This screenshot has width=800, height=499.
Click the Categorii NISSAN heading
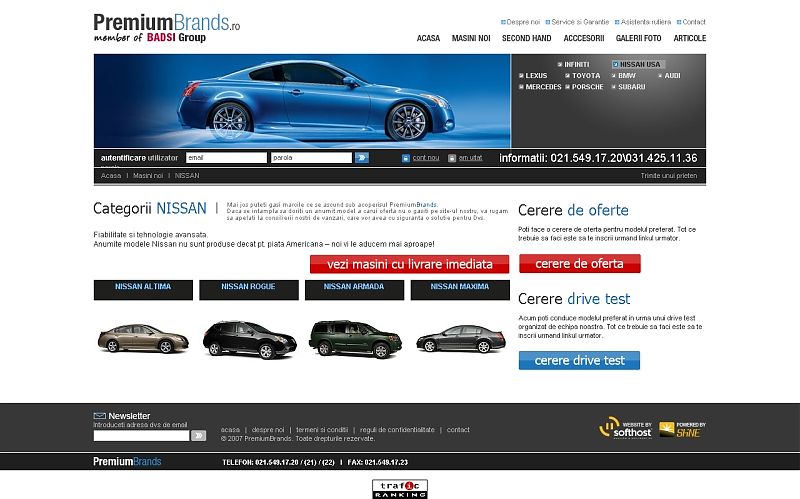click(150, 208)
